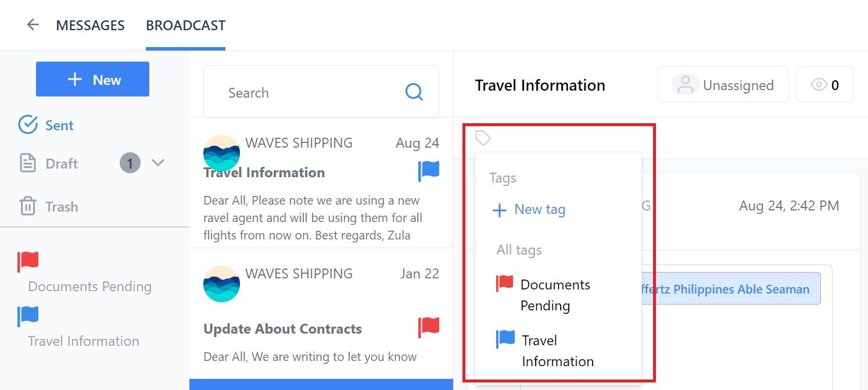Click the red Documents Pending flag in sidebar

[28, 262]
